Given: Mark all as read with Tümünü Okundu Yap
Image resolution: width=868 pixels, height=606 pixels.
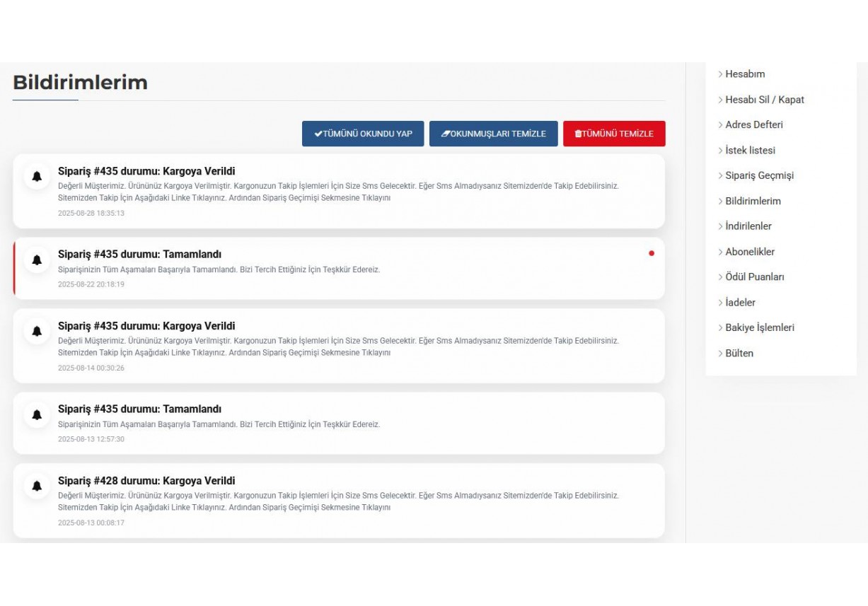Looking at the screenshot, I should [363, 134].
